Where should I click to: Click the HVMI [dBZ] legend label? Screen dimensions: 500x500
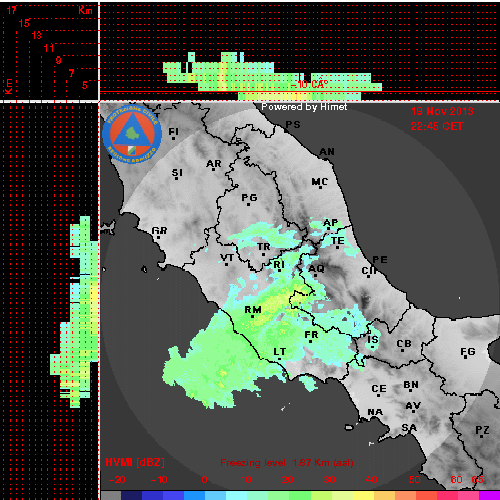click(135, 462)
